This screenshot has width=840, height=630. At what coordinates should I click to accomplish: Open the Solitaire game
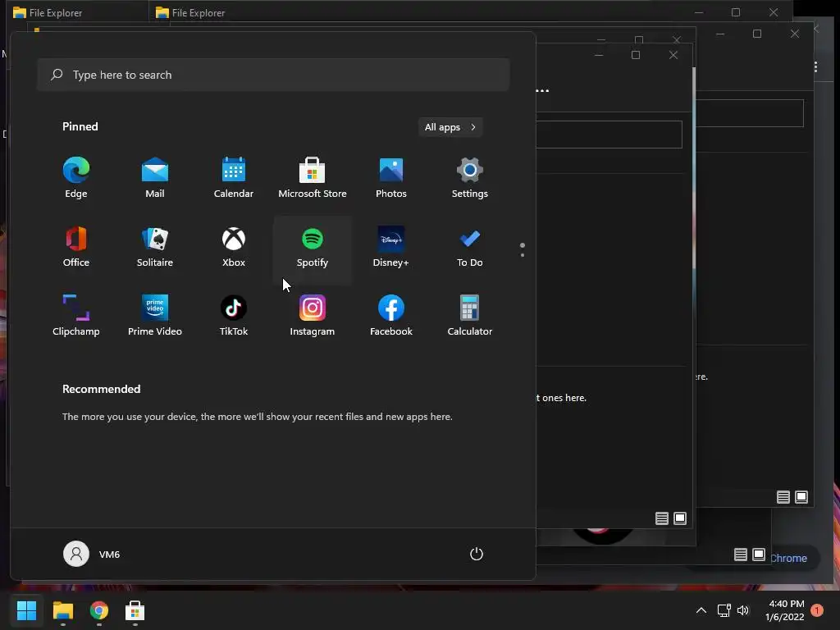[x=155, y=247]
